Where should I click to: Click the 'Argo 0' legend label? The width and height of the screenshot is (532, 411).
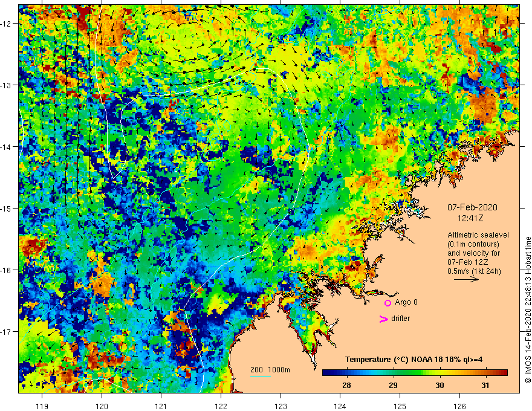[x=406, y=302]
